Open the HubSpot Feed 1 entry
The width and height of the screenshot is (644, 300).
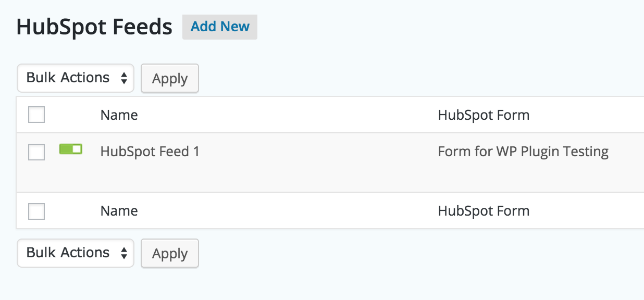click(x=150, y=152)
